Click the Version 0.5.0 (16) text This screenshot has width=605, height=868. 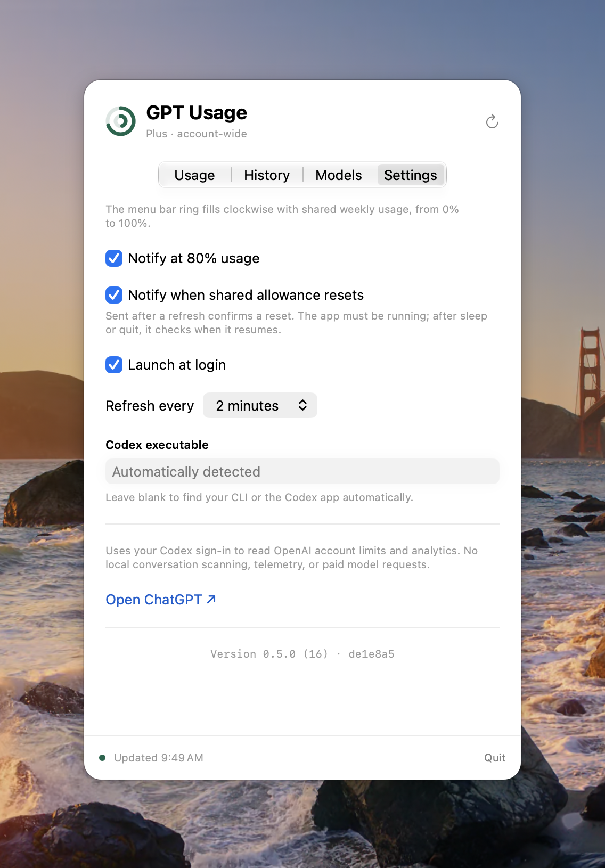pyautogui.click(x=269, y=654)
